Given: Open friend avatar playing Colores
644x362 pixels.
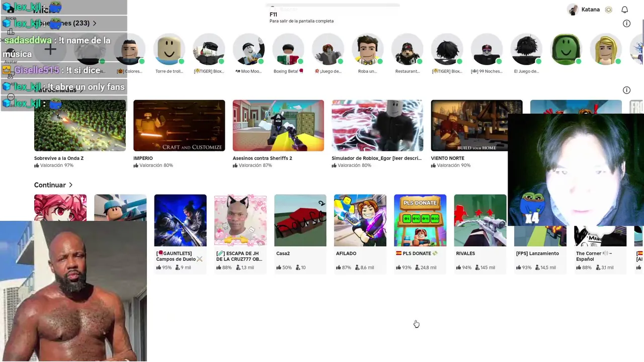Looking at the screenshot, I should pyautogui.click(x=129, y=49).
